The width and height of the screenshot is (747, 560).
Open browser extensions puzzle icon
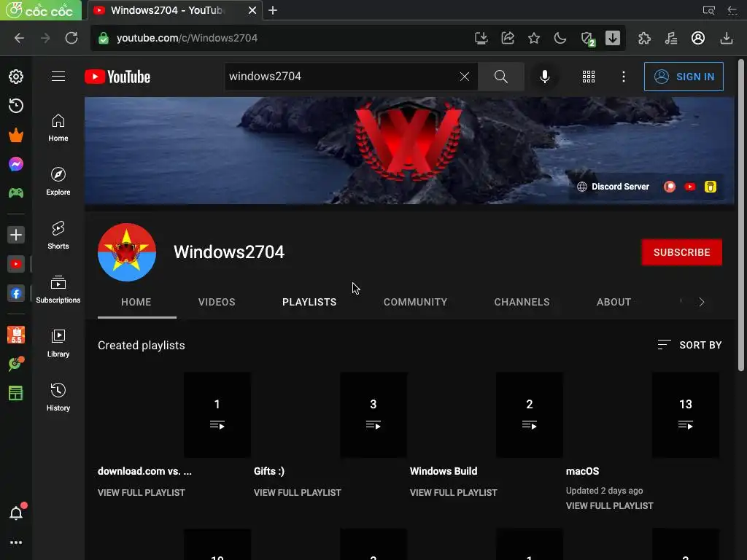coord(644,38)
